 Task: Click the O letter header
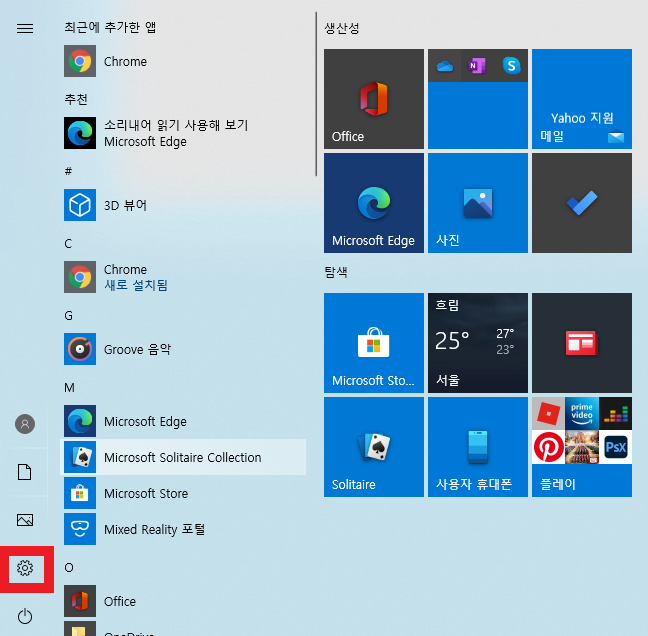pyautogui.click(x=69, y=567)
